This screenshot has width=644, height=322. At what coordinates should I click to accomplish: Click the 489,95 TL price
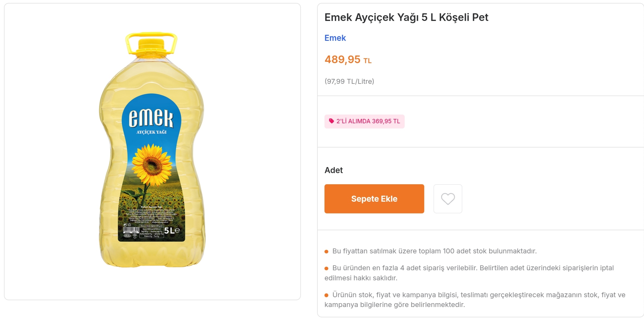pyautogui.click(x=348, y=60)
